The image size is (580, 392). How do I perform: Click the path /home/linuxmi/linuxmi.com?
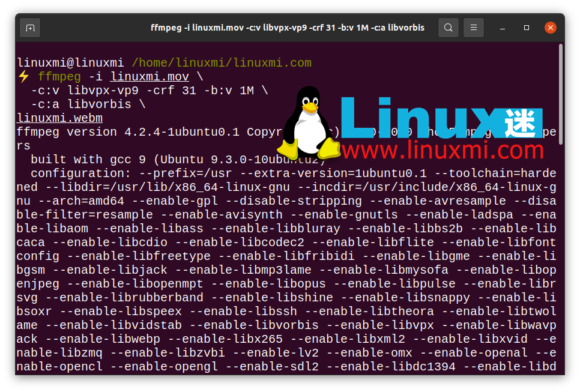222,63
